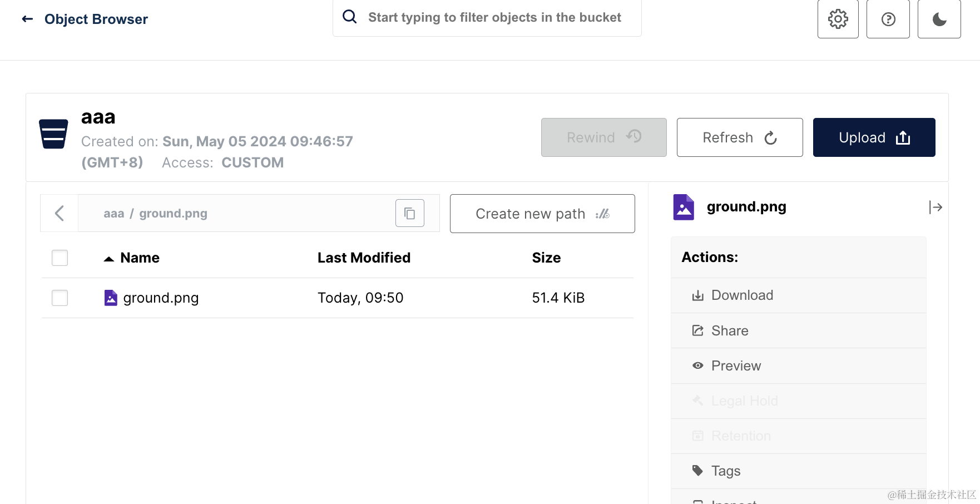
Task: Toggle dark mode with the moon icon
Action: (939, 19)
